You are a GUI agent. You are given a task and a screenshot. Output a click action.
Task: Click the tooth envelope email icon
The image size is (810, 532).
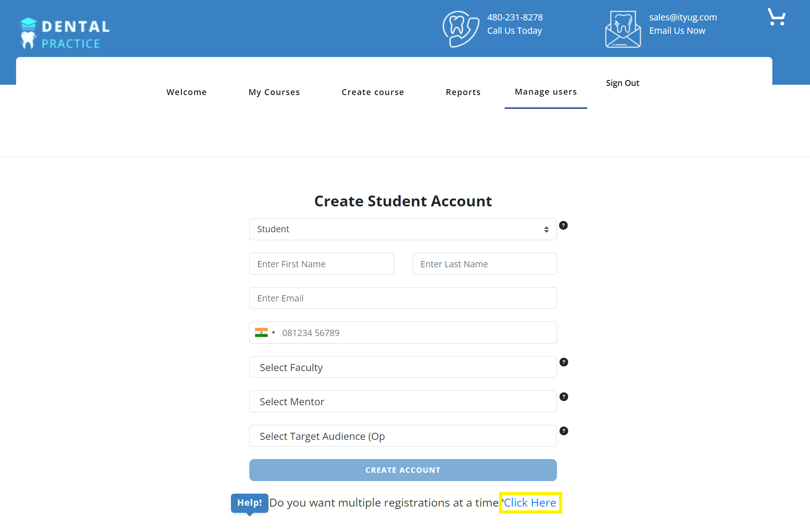(x=623, y=29)
